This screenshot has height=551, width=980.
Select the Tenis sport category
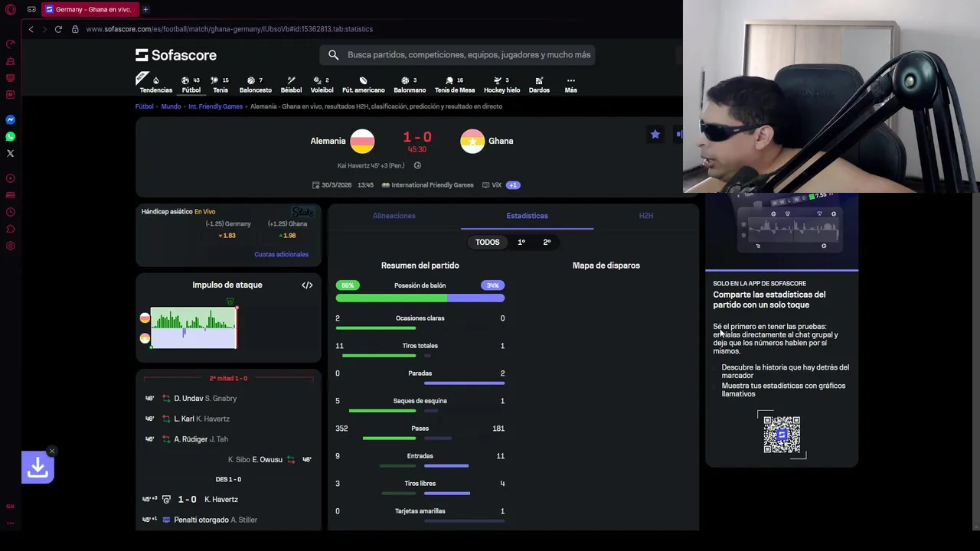[x=220, y=85]
